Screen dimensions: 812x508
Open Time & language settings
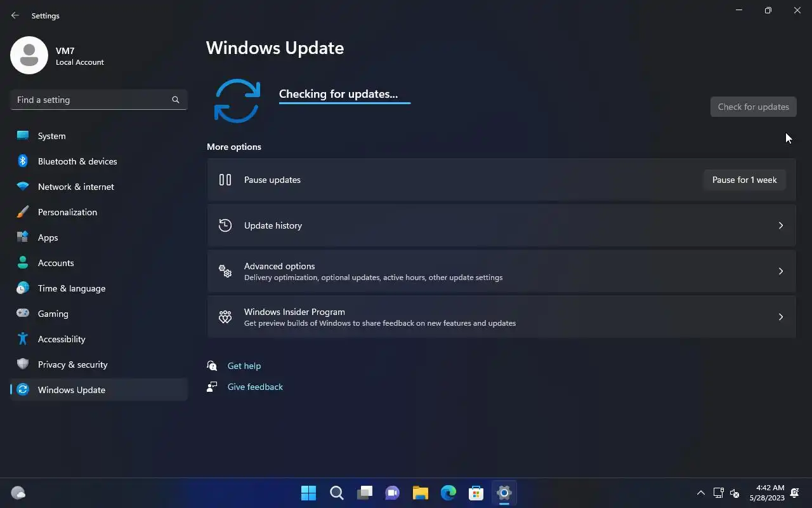[x=99, y=288]
